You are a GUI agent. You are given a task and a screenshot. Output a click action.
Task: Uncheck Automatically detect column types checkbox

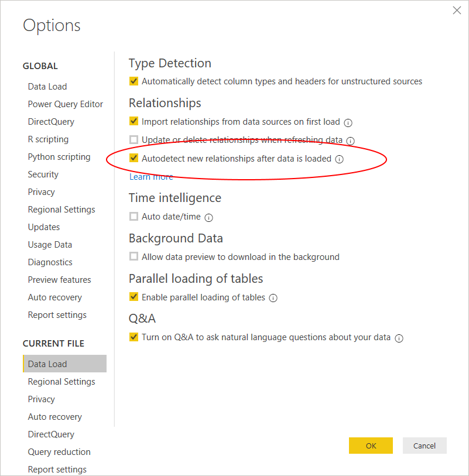point(133,81)
